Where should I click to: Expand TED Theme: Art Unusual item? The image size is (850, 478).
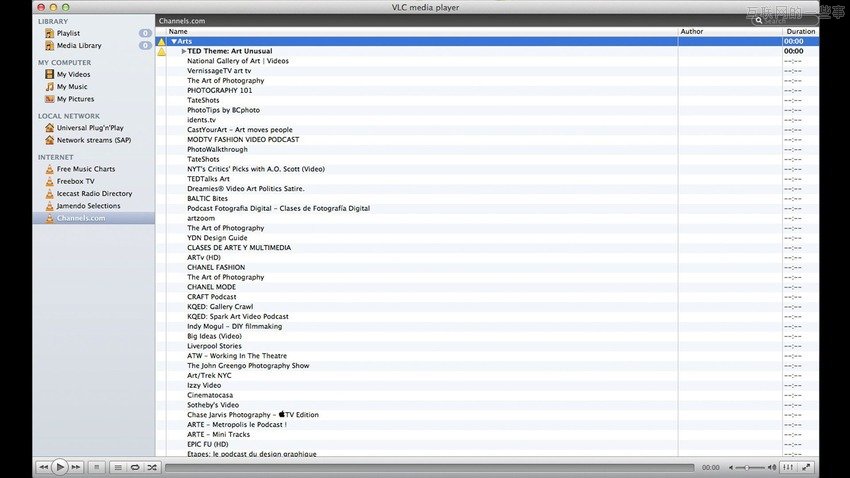click(184, 51)
